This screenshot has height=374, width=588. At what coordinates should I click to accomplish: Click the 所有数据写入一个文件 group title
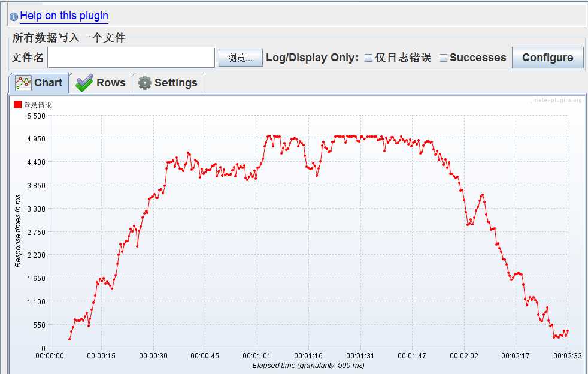tap(69, 38)
